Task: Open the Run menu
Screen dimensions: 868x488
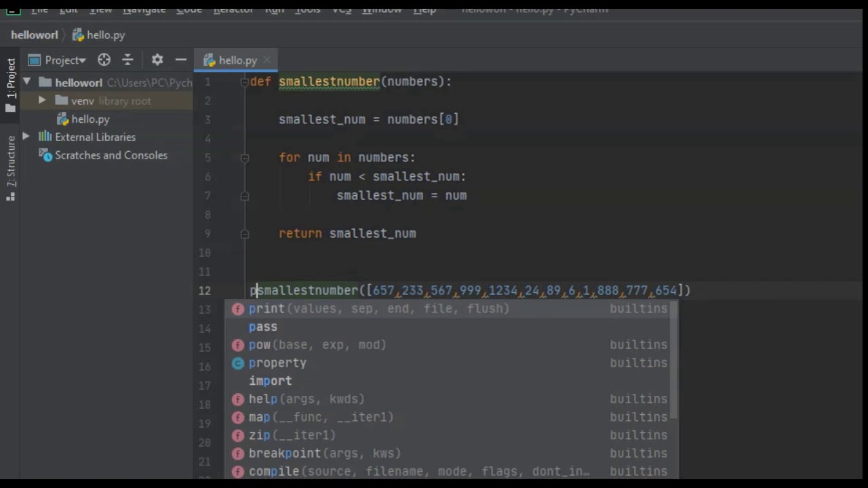Action: [x=275, y=9]
